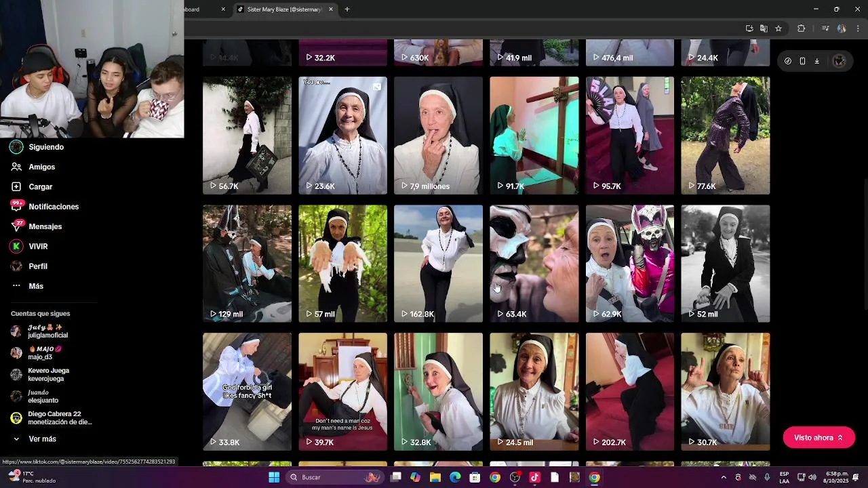Image resolution: width=868 pixels, height=488 pixels.
Task: Expand the Más options menu
Action: click(27, 286)
